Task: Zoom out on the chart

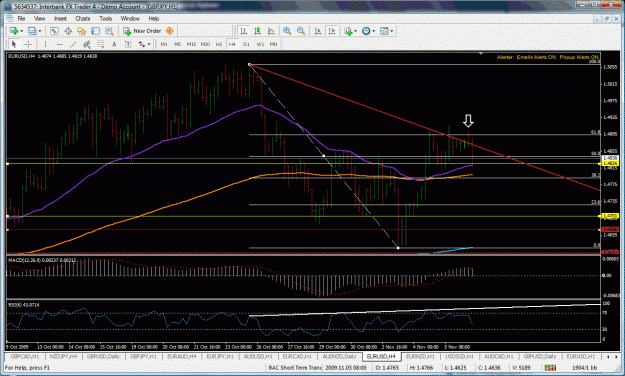Action: [301, 31]
